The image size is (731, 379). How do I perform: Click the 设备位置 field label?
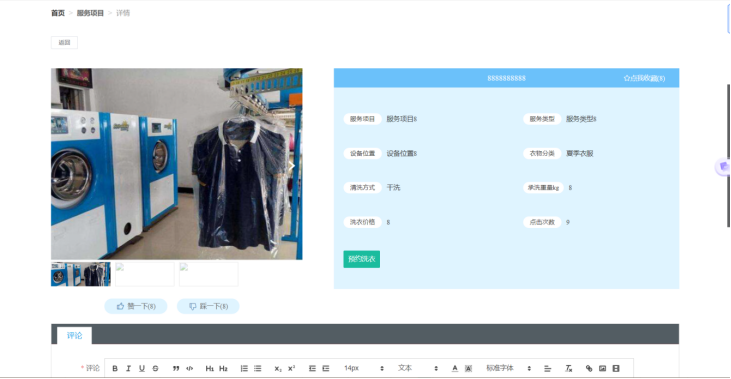point(362,153)
